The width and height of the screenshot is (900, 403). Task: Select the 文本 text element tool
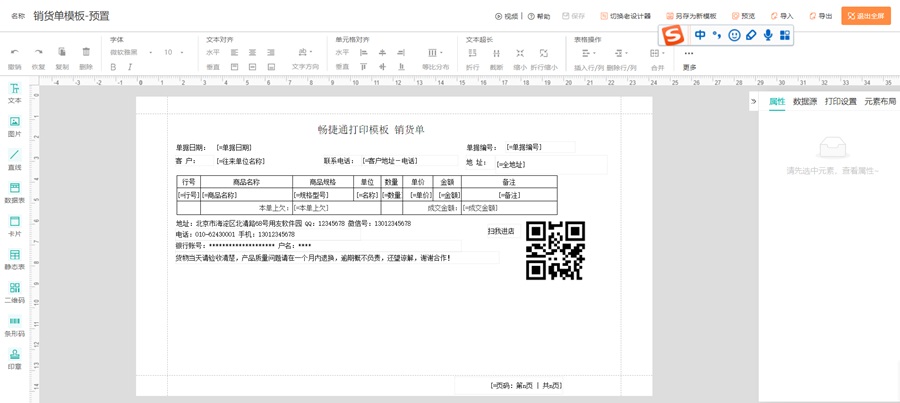14,93
